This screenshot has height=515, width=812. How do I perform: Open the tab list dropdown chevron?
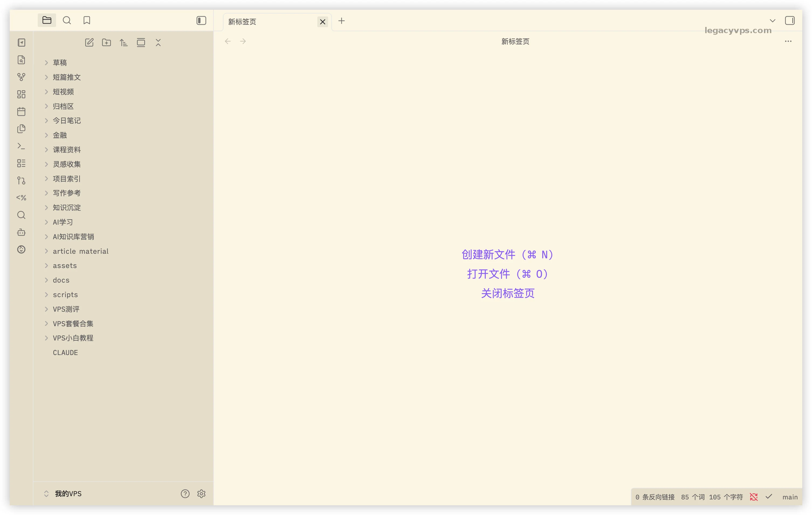pos(773,21)
